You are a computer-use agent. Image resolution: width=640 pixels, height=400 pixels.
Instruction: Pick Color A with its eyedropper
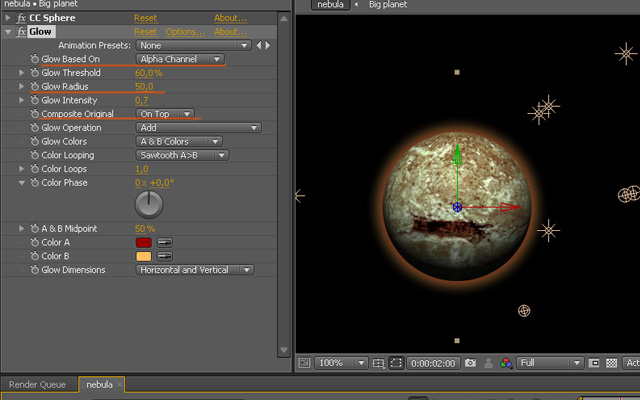pos(164,243)
